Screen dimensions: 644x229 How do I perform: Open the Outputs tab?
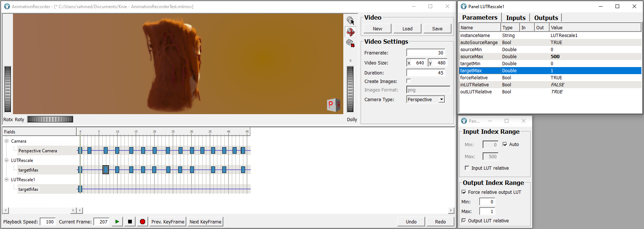click(546, 18)
